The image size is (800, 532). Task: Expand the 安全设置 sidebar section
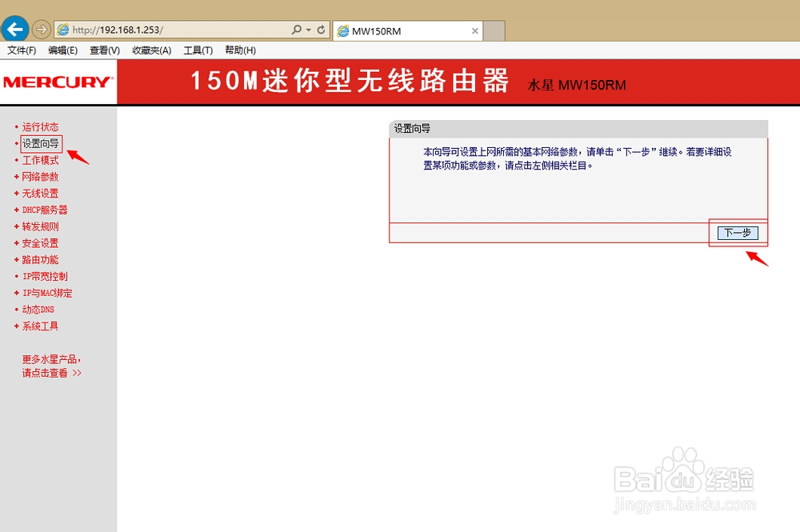40,243
